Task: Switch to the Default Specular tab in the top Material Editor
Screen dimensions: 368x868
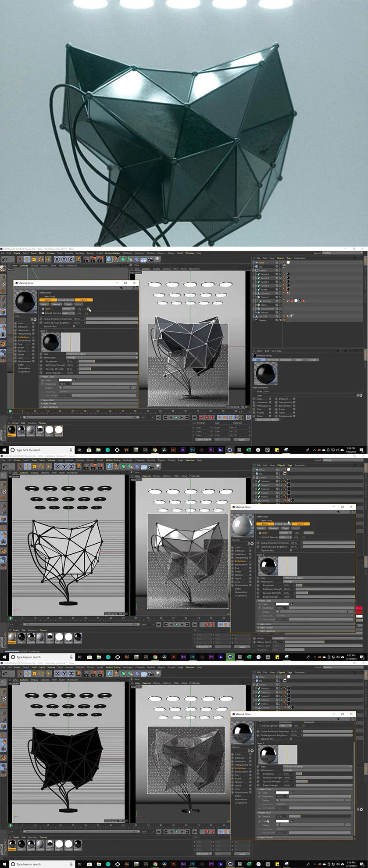Action: pos(66,300)
